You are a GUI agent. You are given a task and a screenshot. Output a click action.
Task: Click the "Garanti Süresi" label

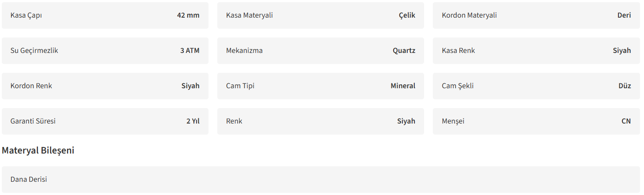[x=33, y=121]
